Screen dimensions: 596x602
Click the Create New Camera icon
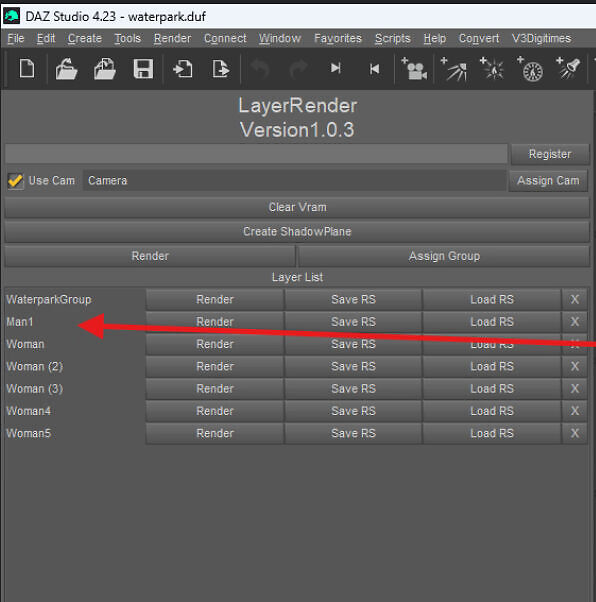tap(414, 69)
